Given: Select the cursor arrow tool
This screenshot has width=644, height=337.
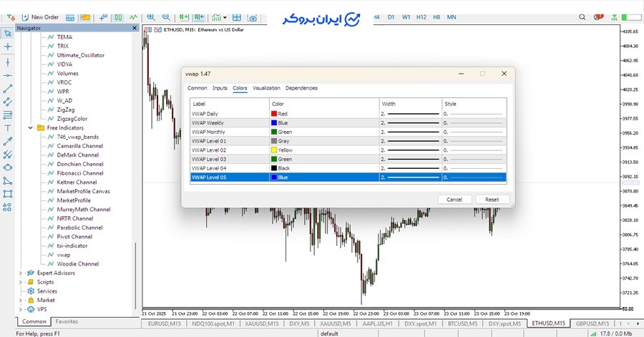Looking at the screenshot, I should tap(8, 33).
